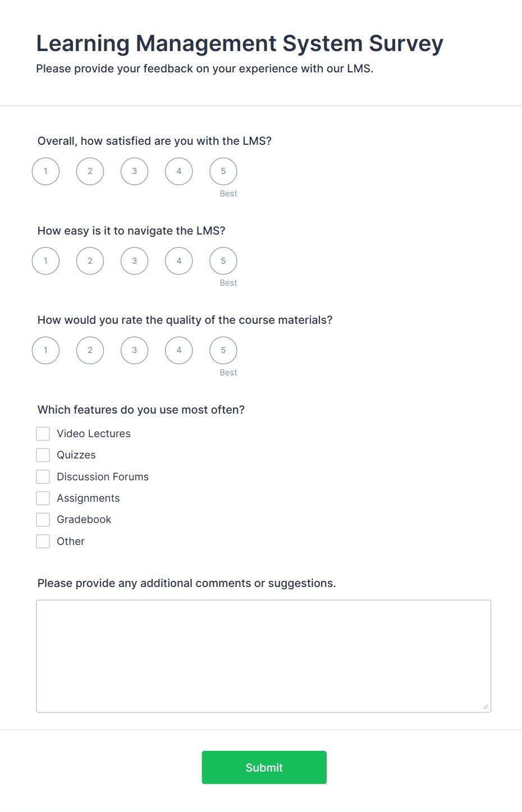Image resolution: width=522 pixels, height=812 pixels.
Task: Click the survey title heading
Action: coord(240,43)
